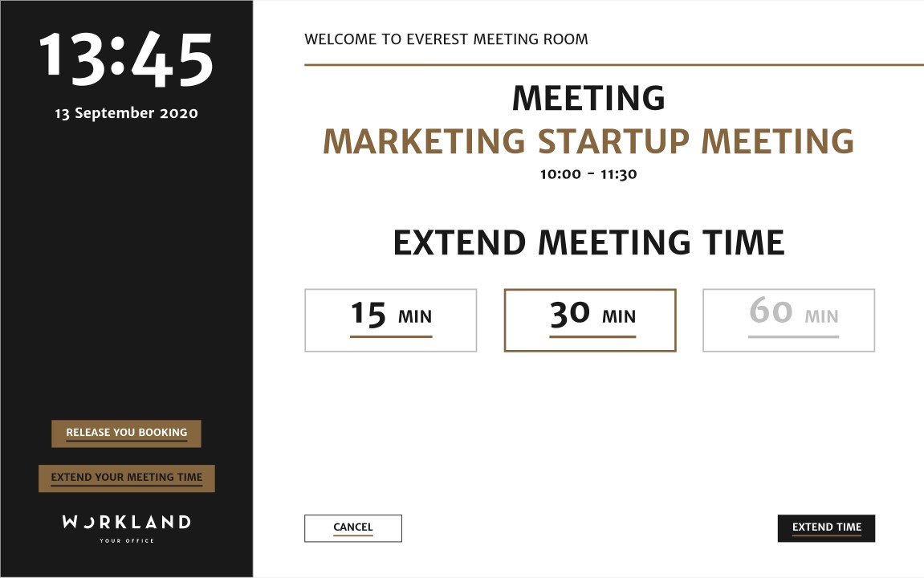
Task: Click the WORKLAND logo
Action: [x=126, y=523]
